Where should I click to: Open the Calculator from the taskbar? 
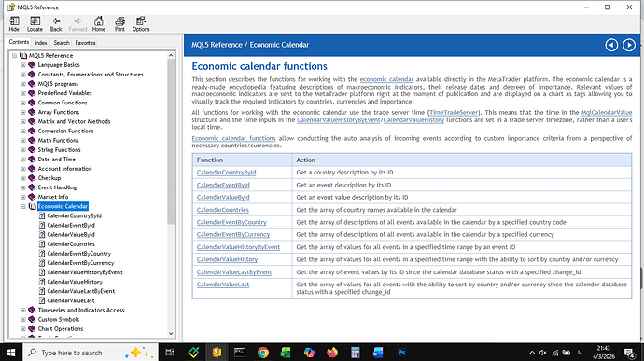pyautogui.click(x=356, y=353)
